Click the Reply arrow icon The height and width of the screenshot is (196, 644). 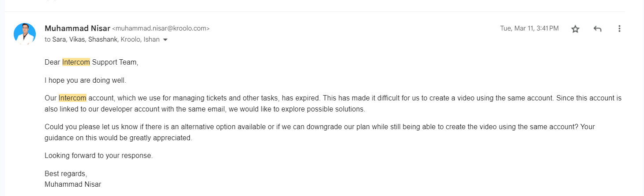[x=597, y=29]
